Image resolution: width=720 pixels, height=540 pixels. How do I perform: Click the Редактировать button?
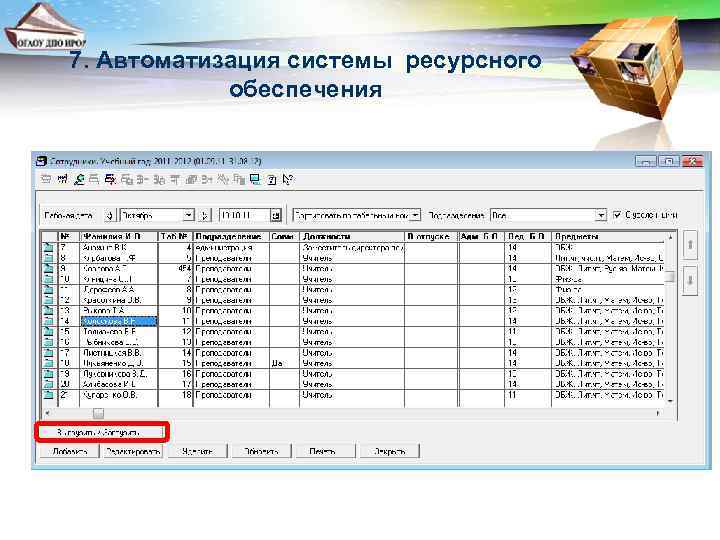(133, 451)
